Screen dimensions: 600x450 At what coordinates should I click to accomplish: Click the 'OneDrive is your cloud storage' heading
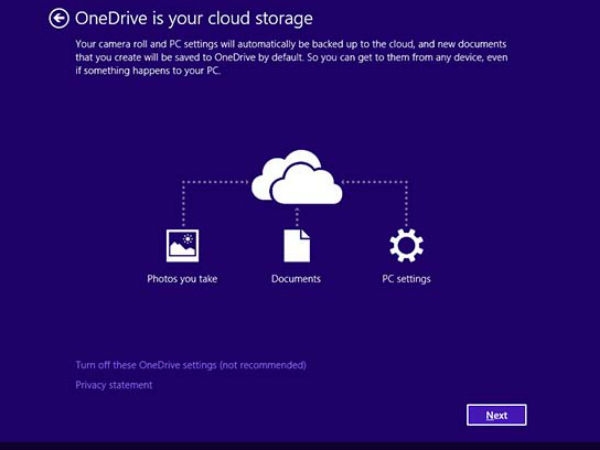point(194,19)
